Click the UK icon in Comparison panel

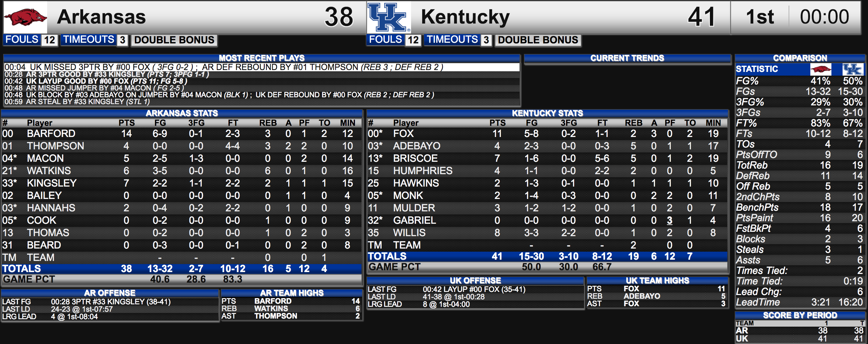click(x=853, y=69)
